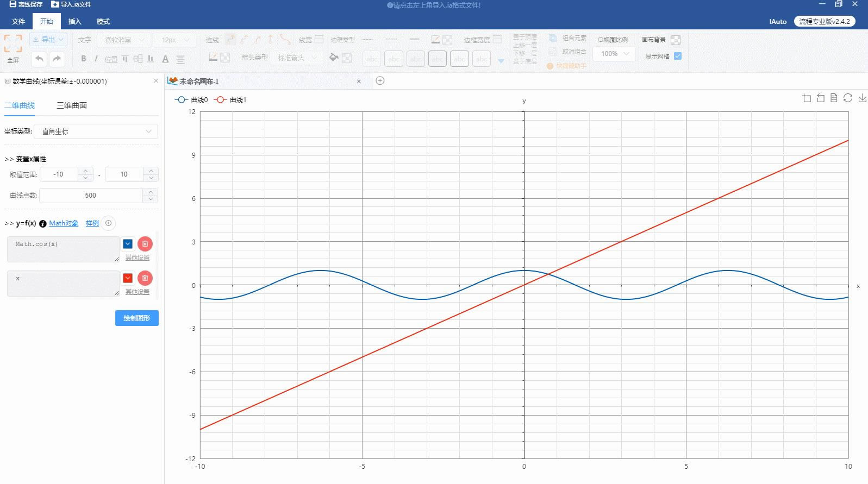Click the x formula text box
Screen dimensions: 868x484
tap(64, 283)
